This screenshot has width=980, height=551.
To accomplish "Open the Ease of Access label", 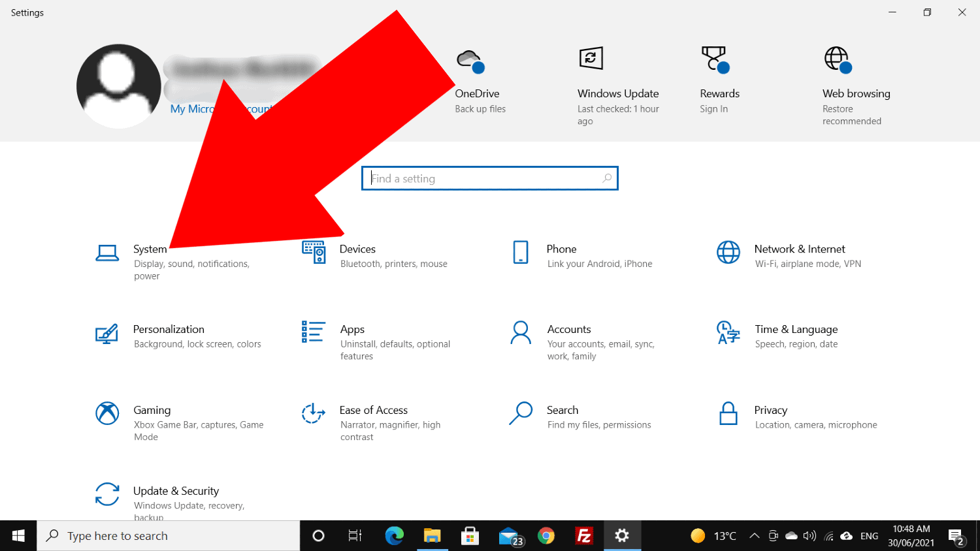I will coord(374,411).
